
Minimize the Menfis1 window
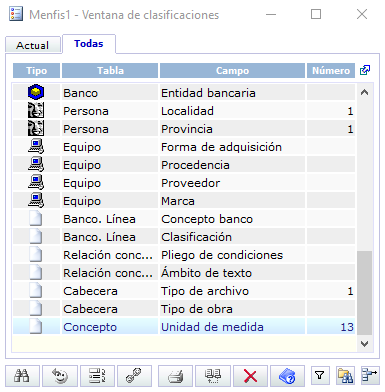pyautogui.click(x=271, y=14)
